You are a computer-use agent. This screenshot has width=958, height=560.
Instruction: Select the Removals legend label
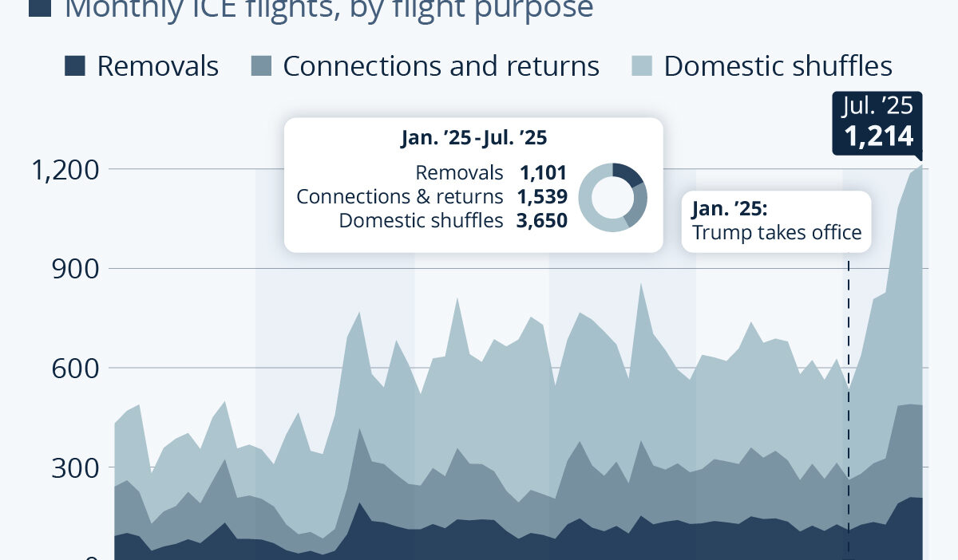tap(157, 66)
